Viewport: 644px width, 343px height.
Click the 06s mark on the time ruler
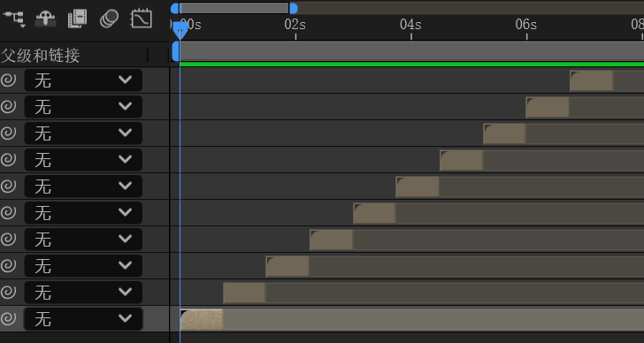click(x=526, y=25)
